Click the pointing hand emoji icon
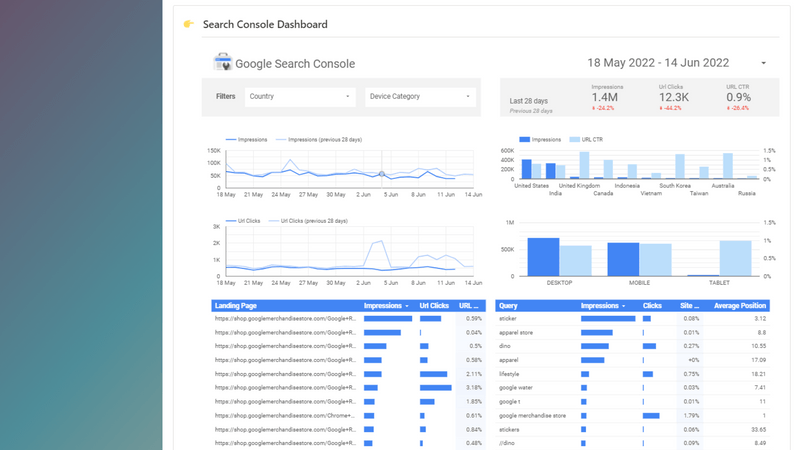 point(188,24)
